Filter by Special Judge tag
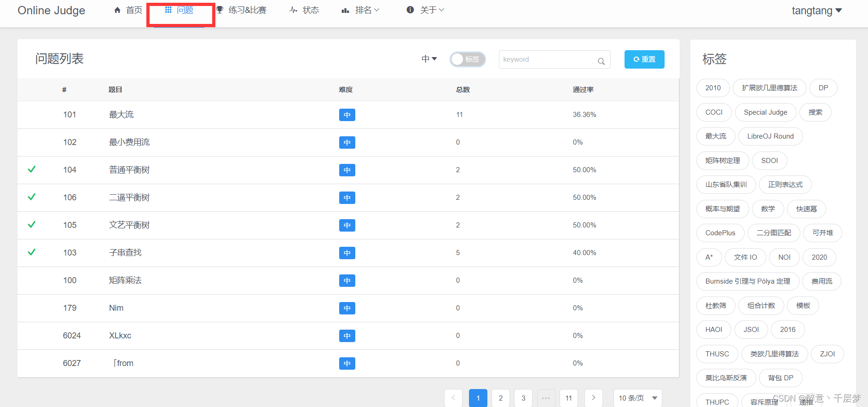Image resolution: width=868 pixels, height=407 pixels. pyautogui.click(x=765, y=112)
